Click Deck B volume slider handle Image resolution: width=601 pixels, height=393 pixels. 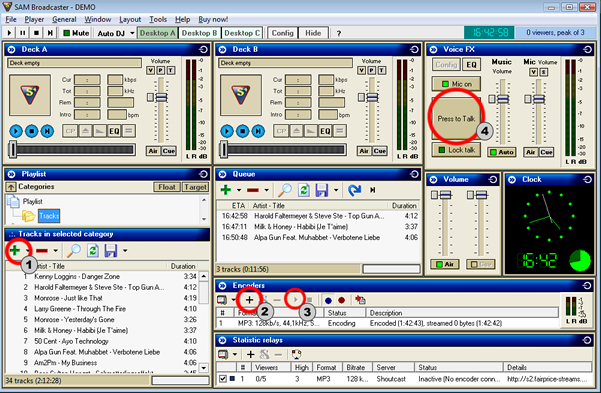coord(372,97)
